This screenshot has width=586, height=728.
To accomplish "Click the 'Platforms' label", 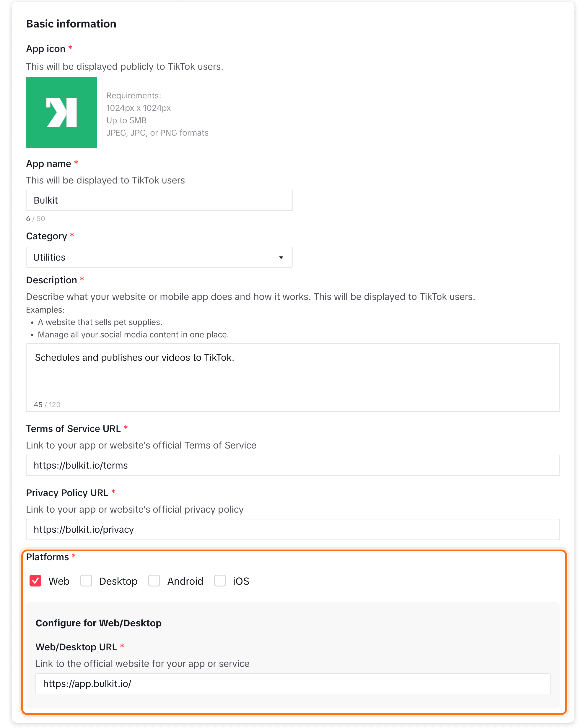I will point(47,557).
